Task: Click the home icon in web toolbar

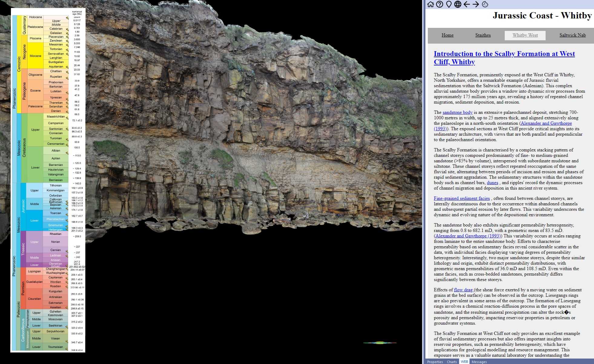Action: (430, 4)
